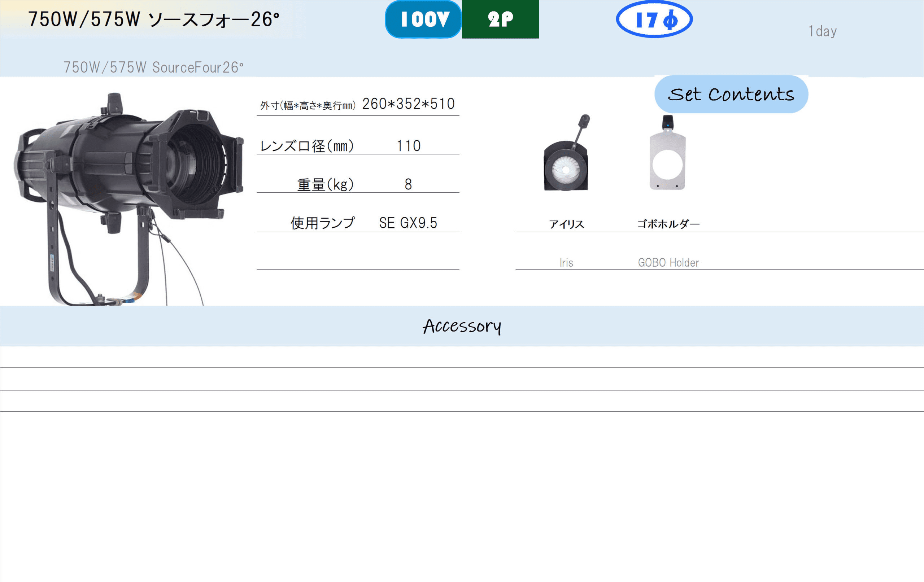
Task: Click the gobo holder accessory image
Action: (x=668, y=153)
